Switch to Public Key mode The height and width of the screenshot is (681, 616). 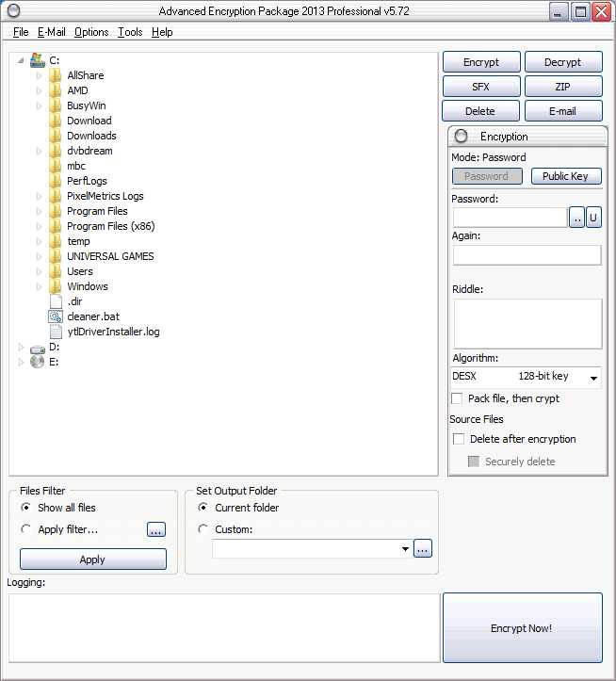(x=565, y=176)
